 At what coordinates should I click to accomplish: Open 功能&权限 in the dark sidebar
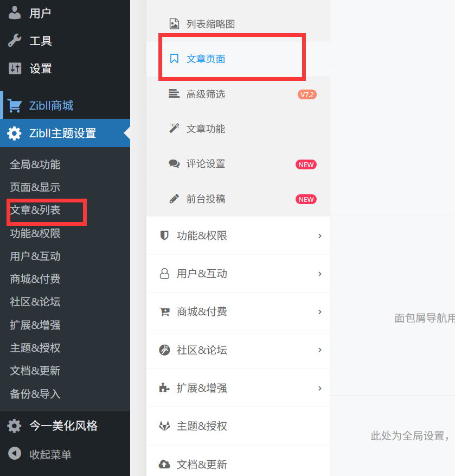[35, 233]
